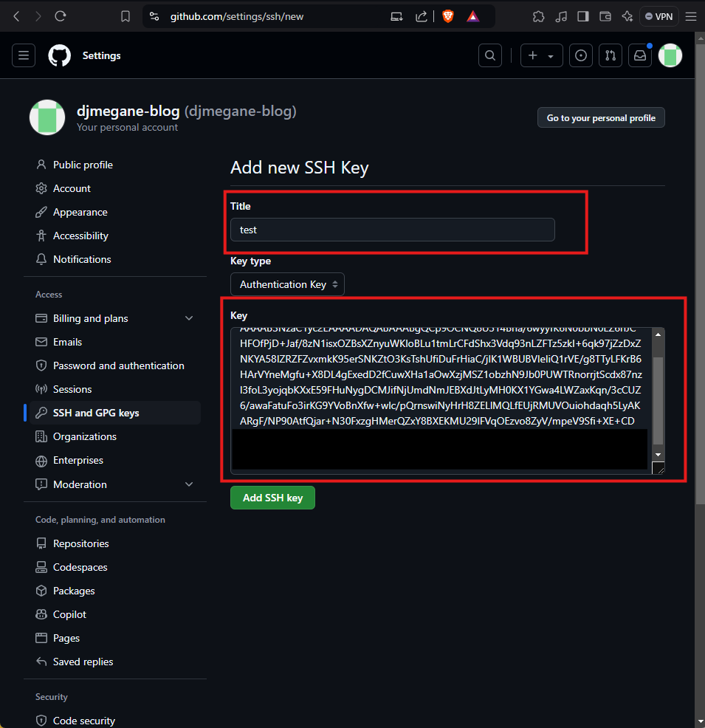Open the Issues icon in header
Image resolution: width=705 pixels, height=728 pixels.
click(582, 55)
